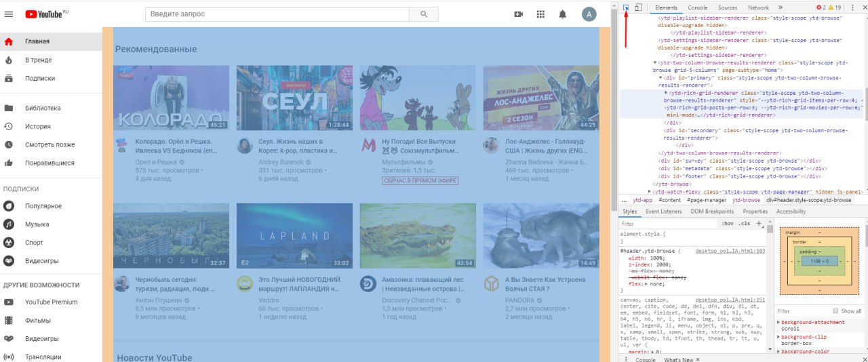Screen dimensions: 868x362
Task: Toggle the :hov element state button
Action: pyautogui.click(x=728, y=223)
